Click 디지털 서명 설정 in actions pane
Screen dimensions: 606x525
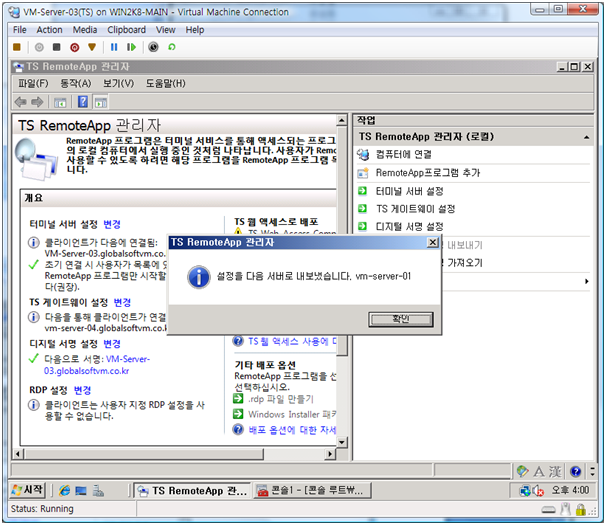[409, 227]
